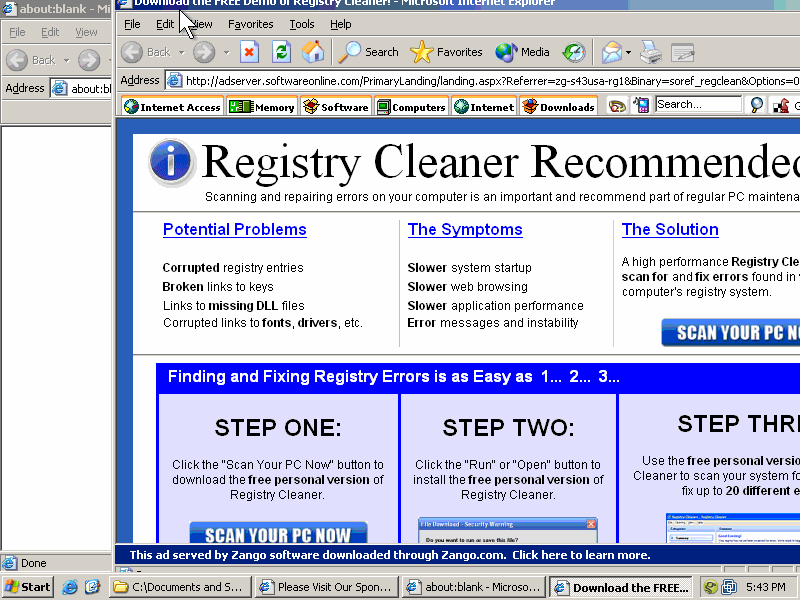The width and height of the screenshot is (800, 600).
Task: Click the ring icon on the toolbar
Action: 617,106
